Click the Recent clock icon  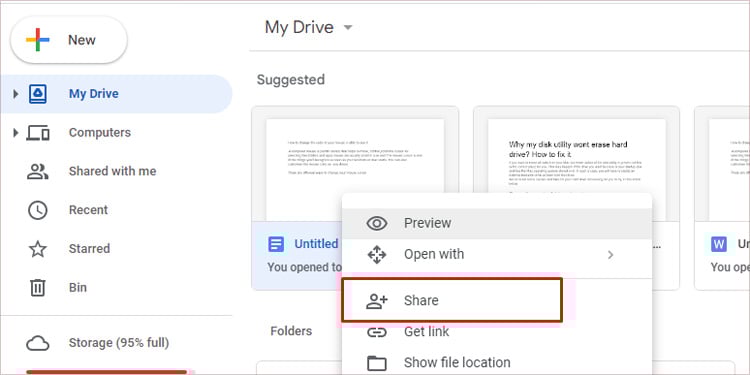coord(38,210)
